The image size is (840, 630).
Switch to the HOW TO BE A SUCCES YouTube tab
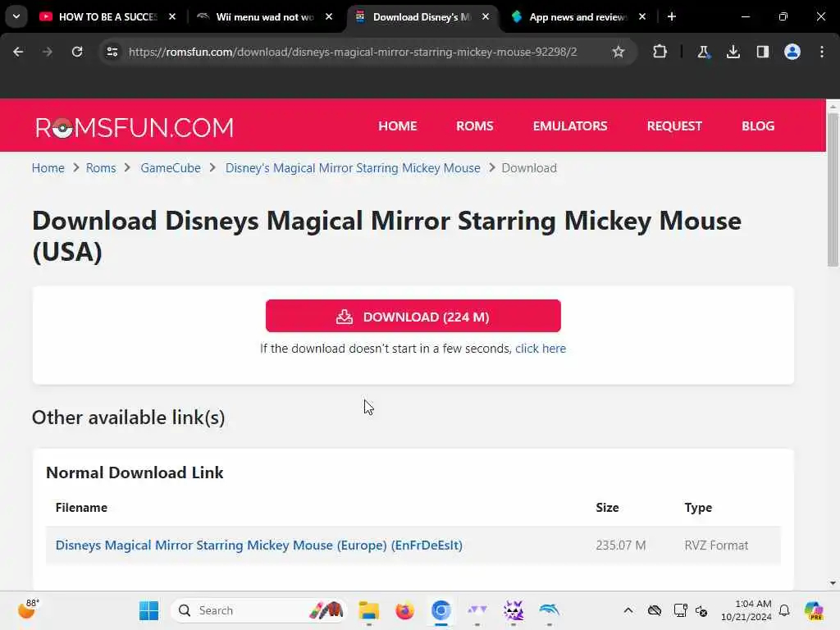[107, 16]
